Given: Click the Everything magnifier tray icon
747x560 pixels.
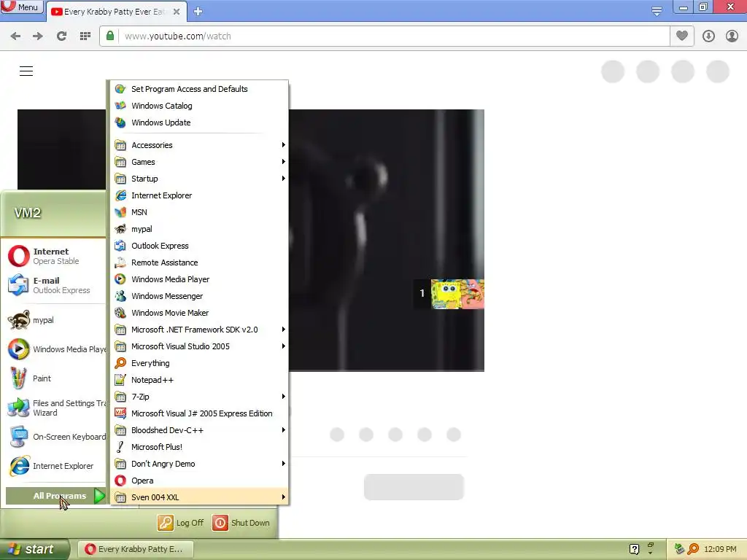Looking at the screenshot, I should (693, 549).
